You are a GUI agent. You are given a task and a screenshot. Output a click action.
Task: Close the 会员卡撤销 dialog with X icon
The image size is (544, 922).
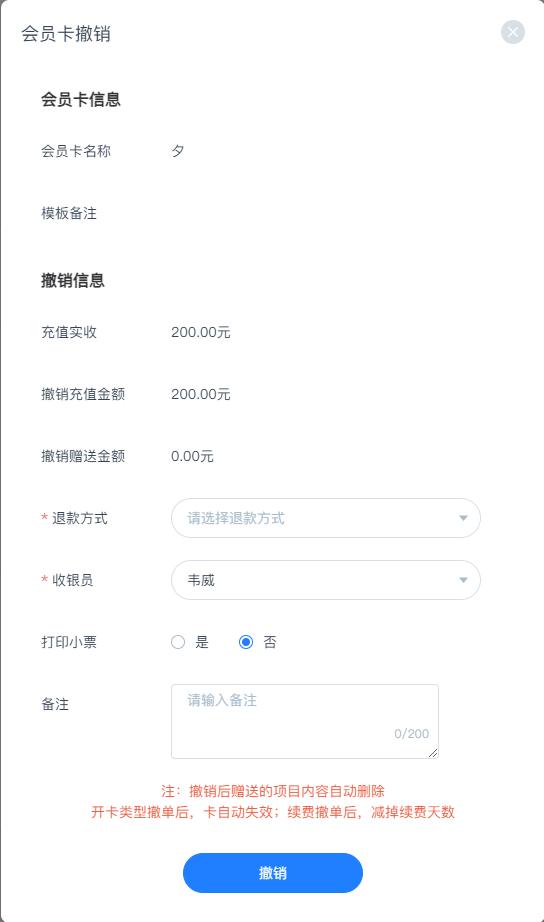tap(513, 32)
